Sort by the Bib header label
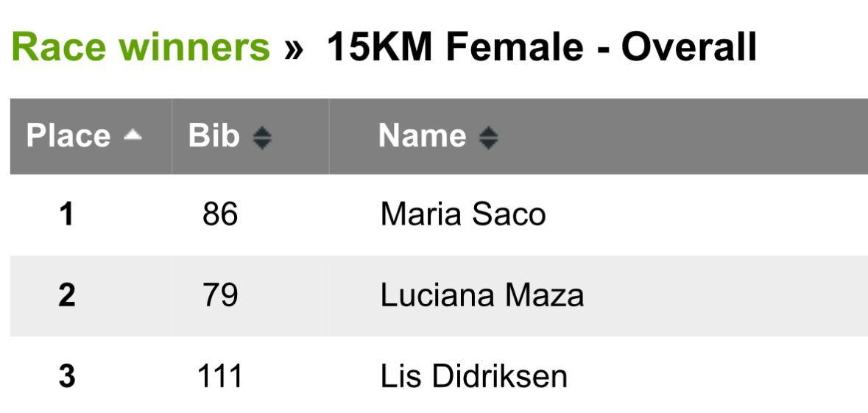 (214, 136)
